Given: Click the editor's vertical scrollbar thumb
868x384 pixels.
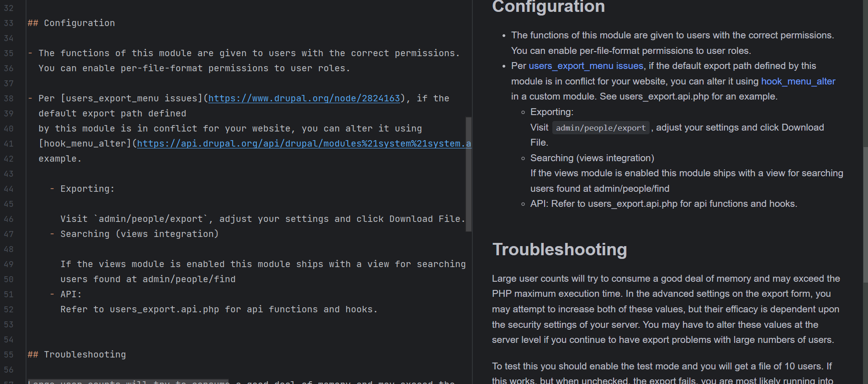Looking at the screenshot, I should (468, 174).
